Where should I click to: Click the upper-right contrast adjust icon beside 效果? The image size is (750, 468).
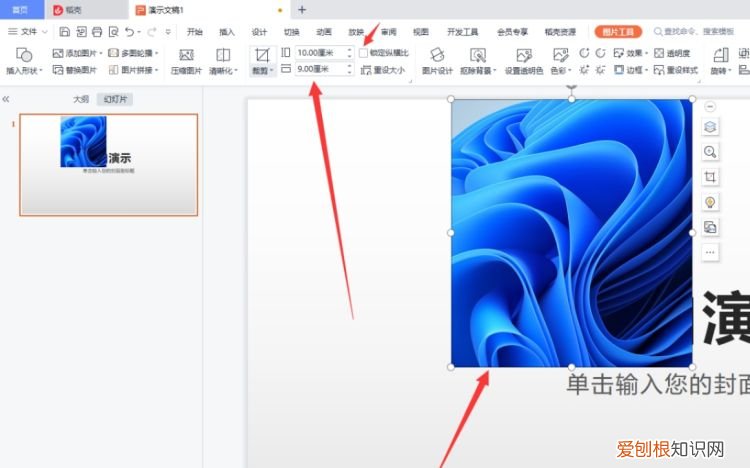tap(601, 53)
